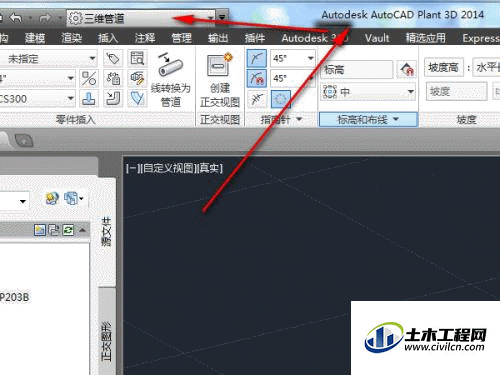
Task: Click the percent symbol icon
Action: (x=89, y=79)
